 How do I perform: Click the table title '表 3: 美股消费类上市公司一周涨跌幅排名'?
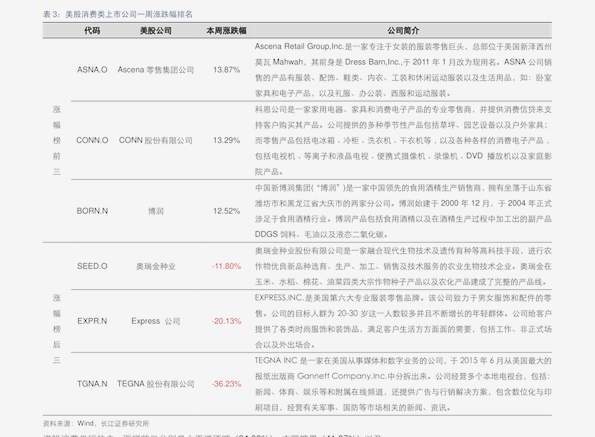coord(118,14)
